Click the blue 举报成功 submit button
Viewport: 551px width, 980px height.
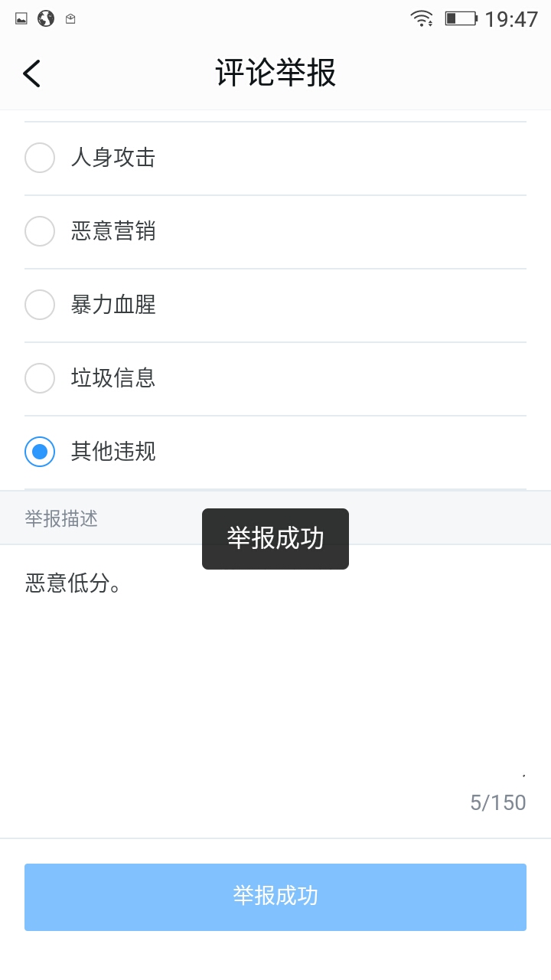pos(275,897)
